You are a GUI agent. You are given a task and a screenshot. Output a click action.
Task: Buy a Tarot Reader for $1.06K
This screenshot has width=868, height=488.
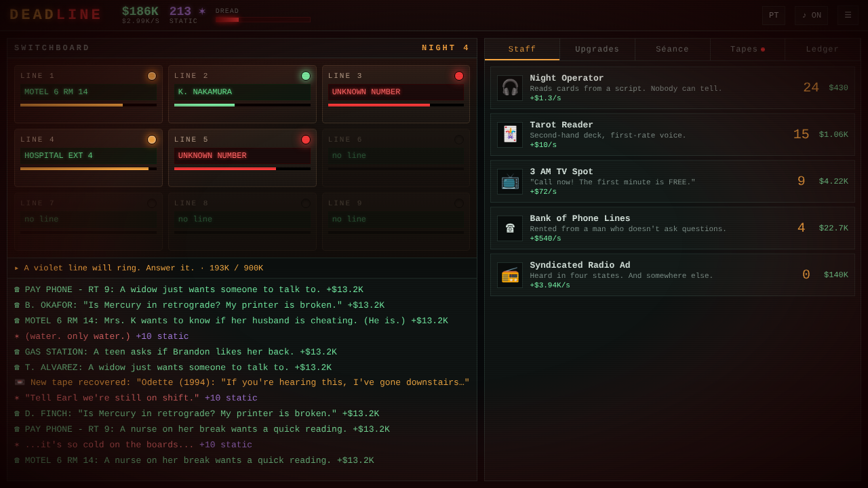pos(673,135)
